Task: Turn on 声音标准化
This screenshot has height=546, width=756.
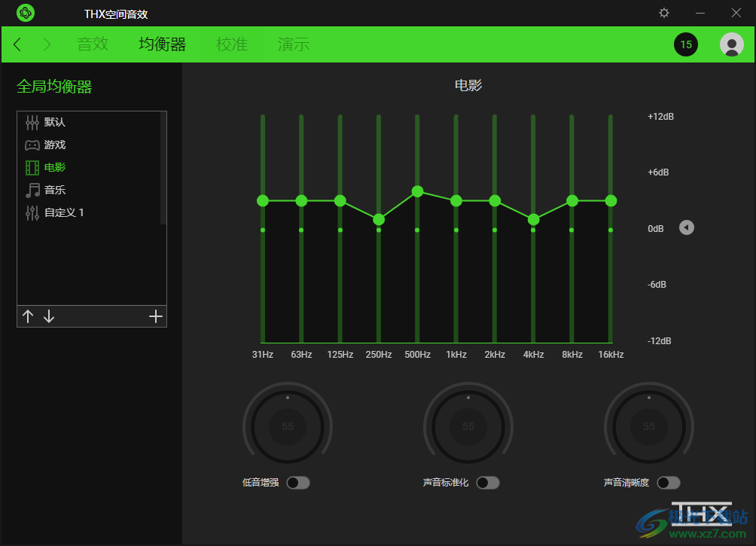Action: 487,482
